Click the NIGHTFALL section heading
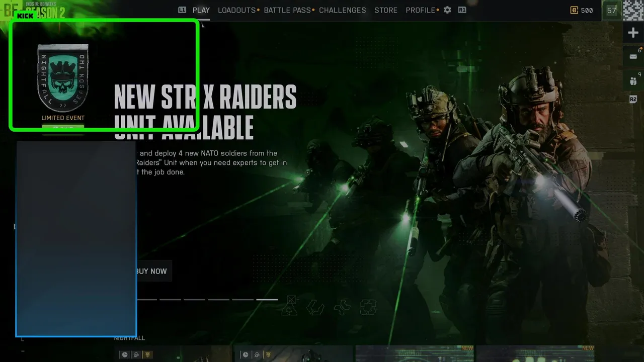Image resolution: width=644 pixels, height=362 pixels. [129, 338]
